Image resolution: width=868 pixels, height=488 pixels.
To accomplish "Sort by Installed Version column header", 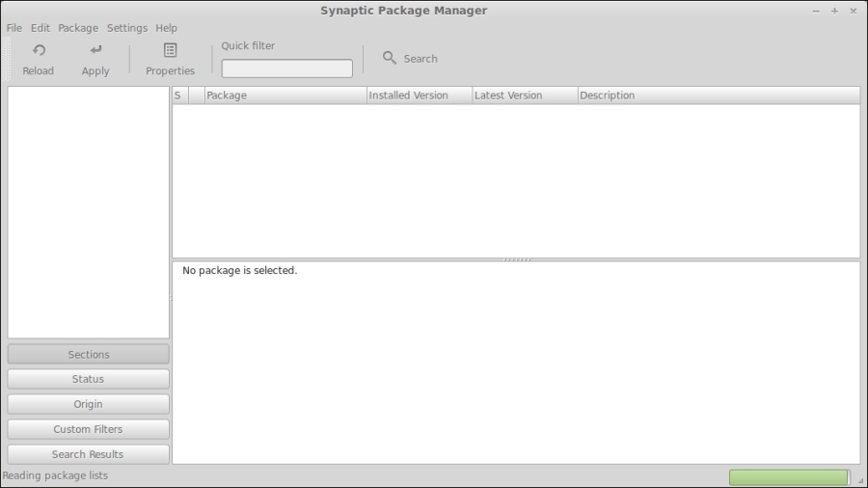I will [x=420, y=95].
